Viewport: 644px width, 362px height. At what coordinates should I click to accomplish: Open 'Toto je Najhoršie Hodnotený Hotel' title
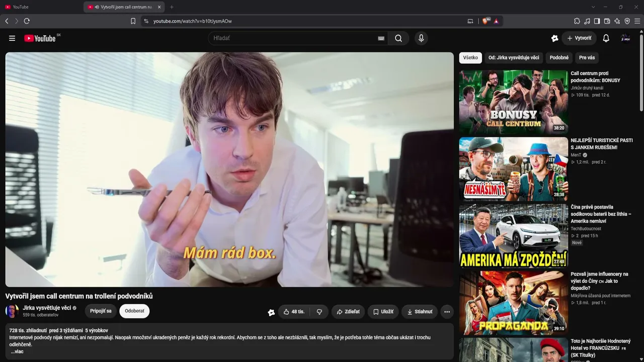601,348
